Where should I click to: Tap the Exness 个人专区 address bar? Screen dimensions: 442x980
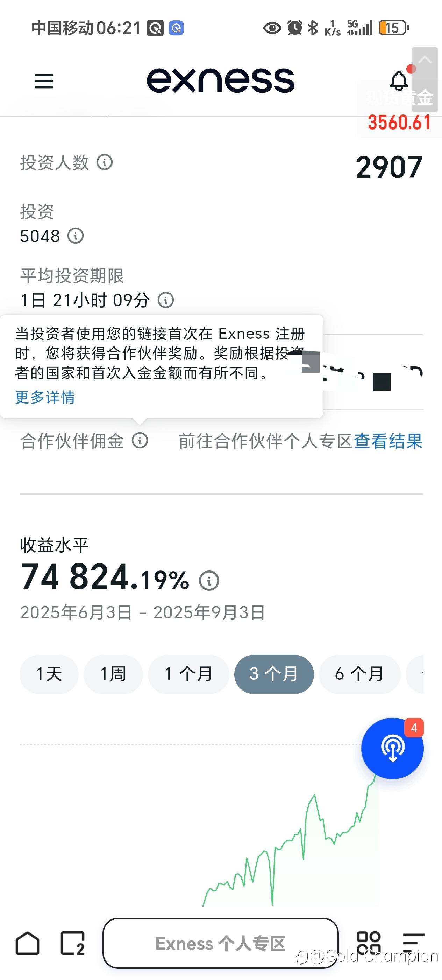click(x=220, y=943)
